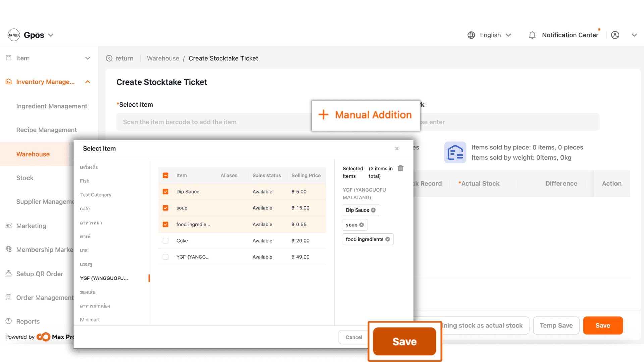
Task: Toggle the select-all items header checkbox
Action: [165, 175]
